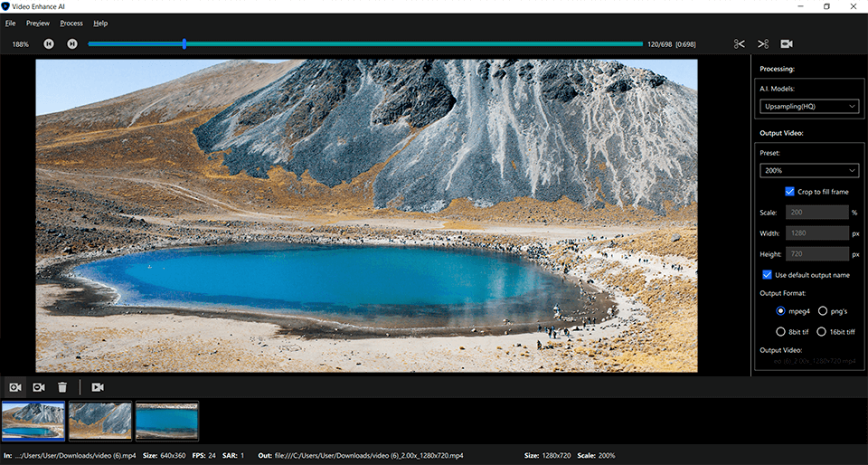Viewport: 868px width, 465px height.
Task: Toggle Use default output name checkbox
Action: coord(767,275)
